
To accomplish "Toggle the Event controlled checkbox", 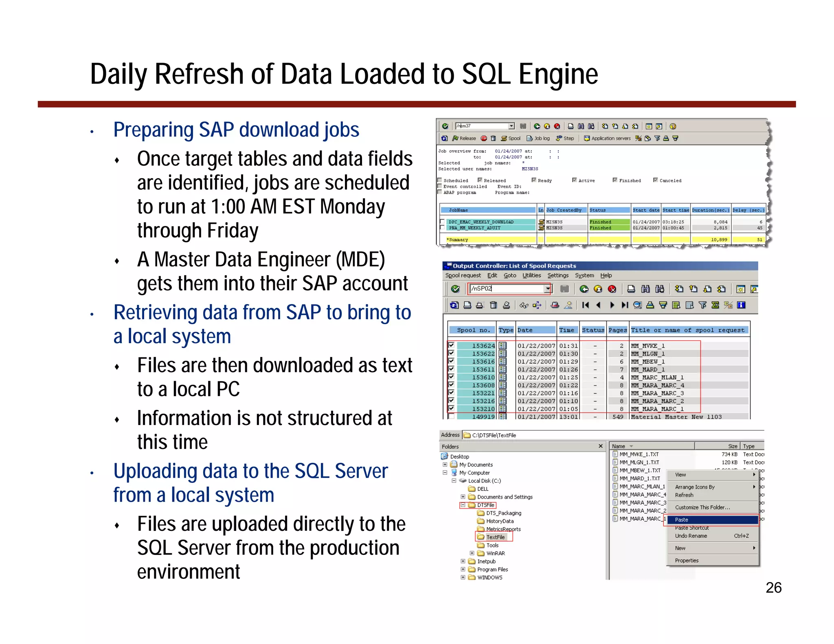I will [439, 186].
